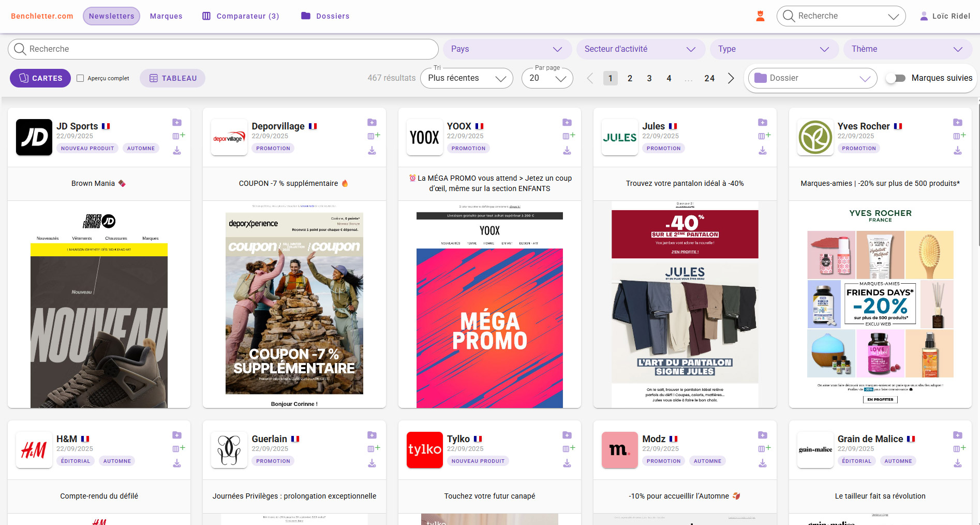
Task: Open the Comparateur (3) menu
Action: 241,16
